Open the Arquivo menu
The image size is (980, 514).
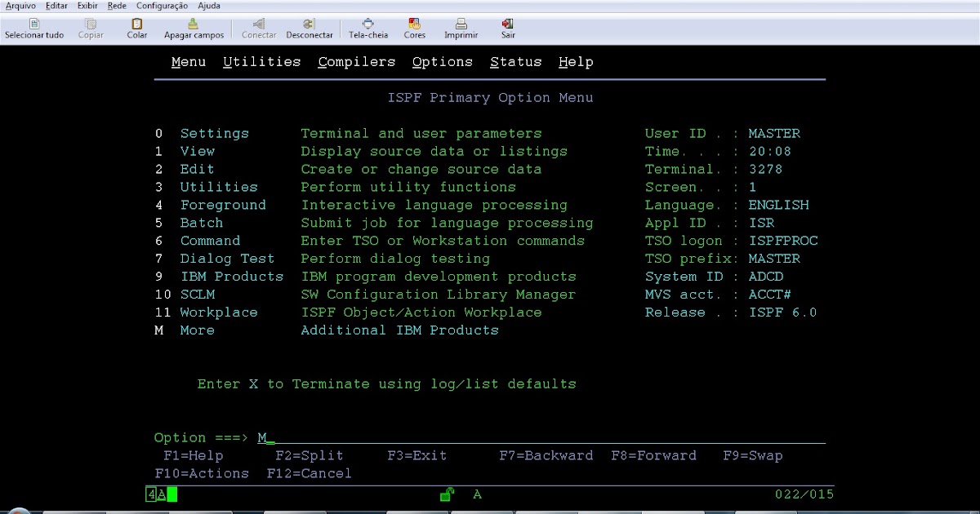point(20,6)
